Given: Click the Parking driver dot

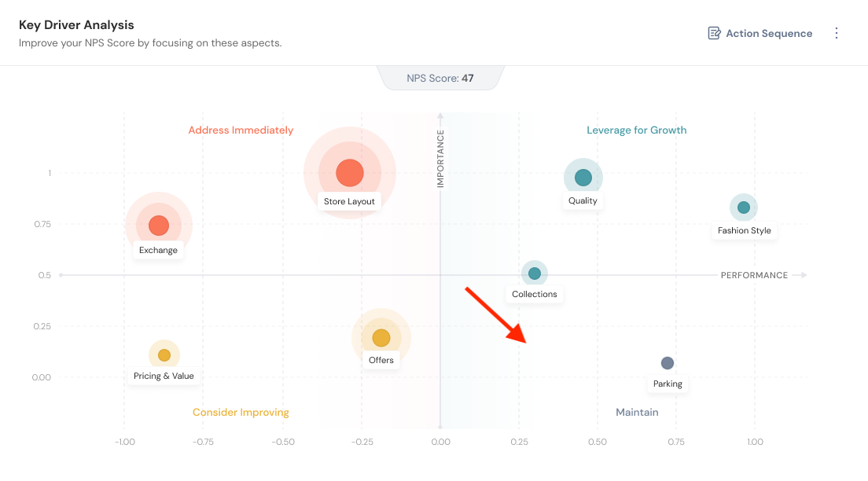Looking at the screenshot, I should click(x=668, y=363).
